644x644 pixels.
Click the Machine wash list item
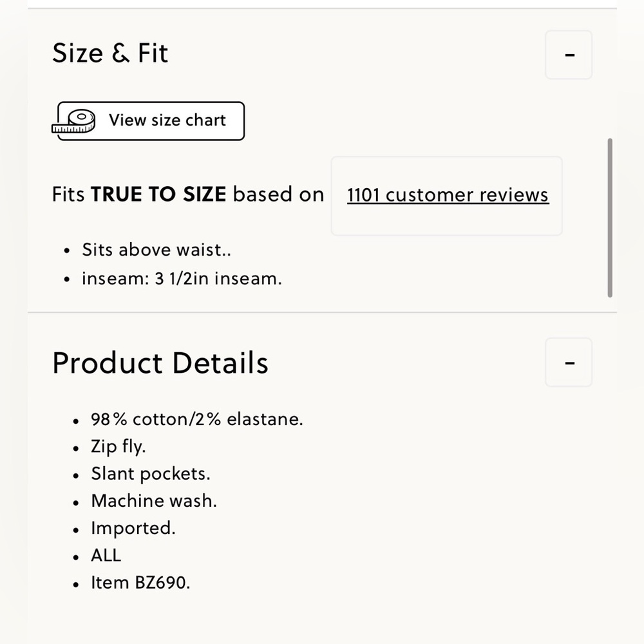click(154, 500)
